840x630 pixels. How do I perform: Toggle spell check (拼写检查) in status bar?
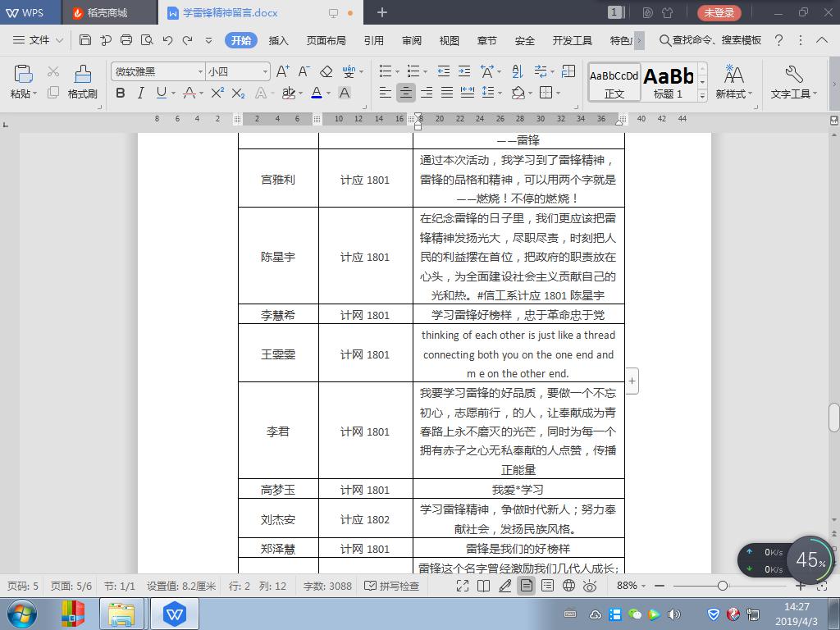coord(392,586)
